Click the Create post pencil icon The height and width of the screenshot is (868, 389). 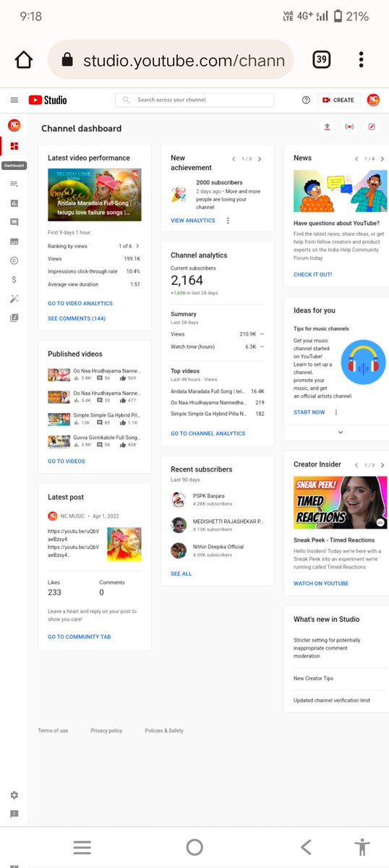tap(372, 127)
